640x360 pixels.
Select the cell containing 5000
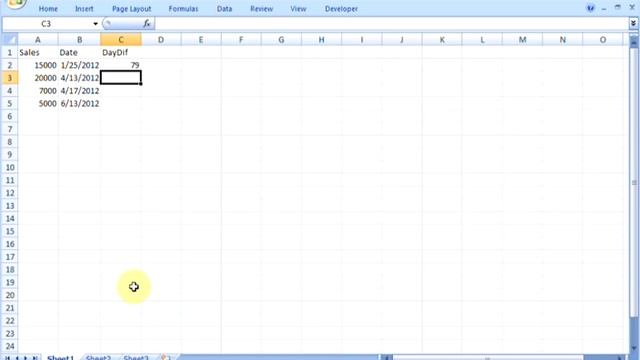pos(38,103)
